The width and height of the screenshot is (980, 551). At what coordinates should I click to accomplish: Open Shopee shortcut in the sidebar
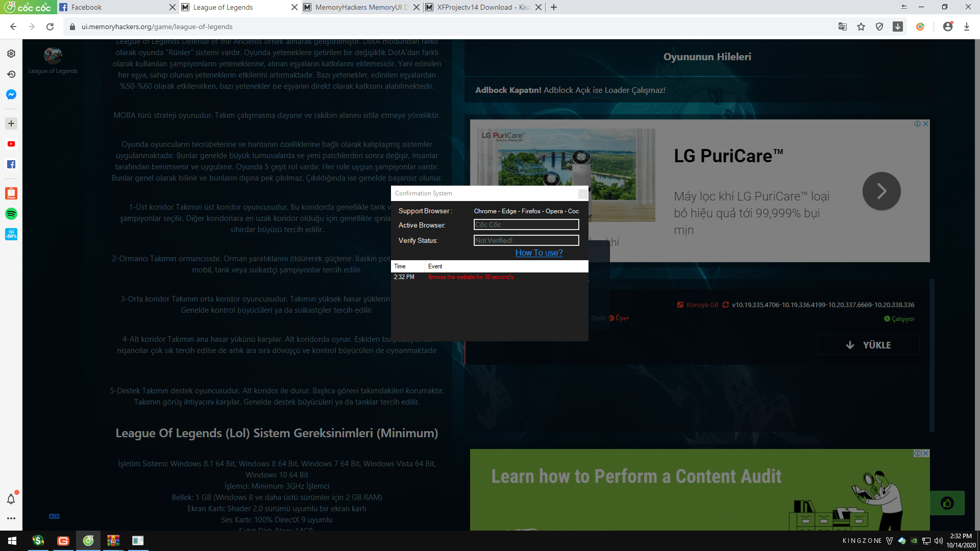[11, 193]
